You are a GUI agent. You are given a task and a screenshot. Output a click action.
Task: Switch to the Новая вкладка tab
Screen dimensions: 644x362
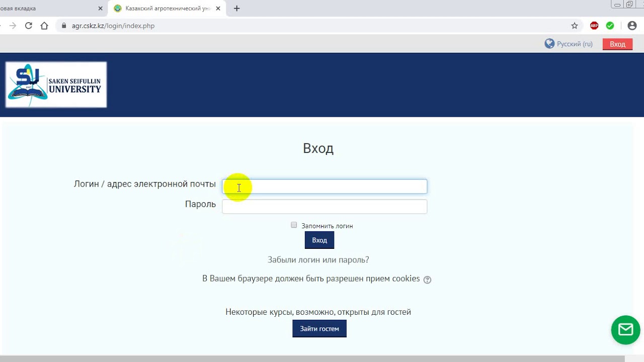50,9
